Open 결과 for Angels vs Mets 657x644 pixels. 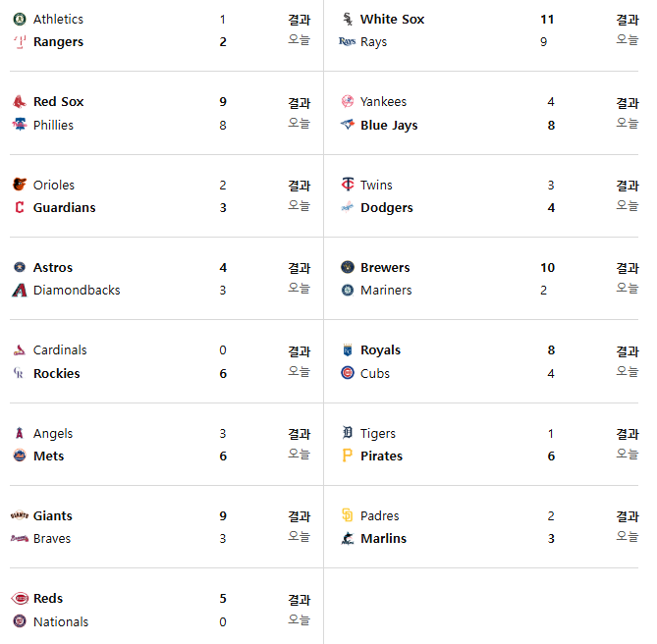pos(299,434)
